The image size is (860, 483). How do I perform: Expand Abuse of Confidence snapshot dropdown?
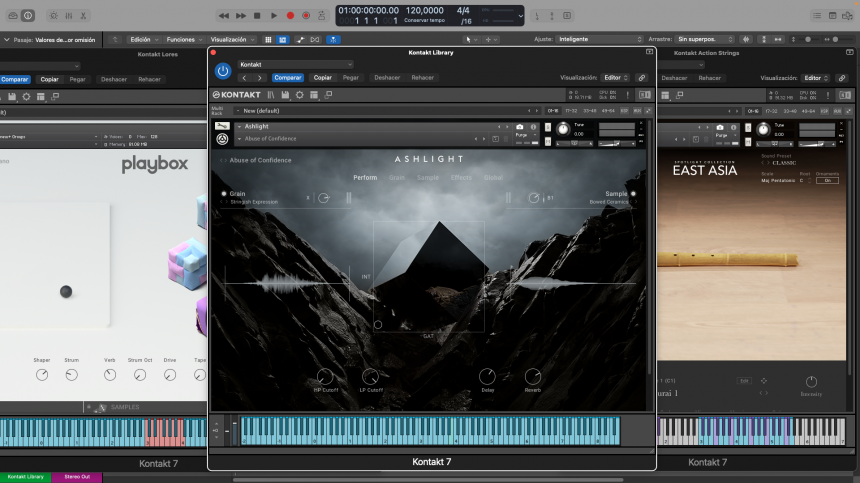click(239, 139)
